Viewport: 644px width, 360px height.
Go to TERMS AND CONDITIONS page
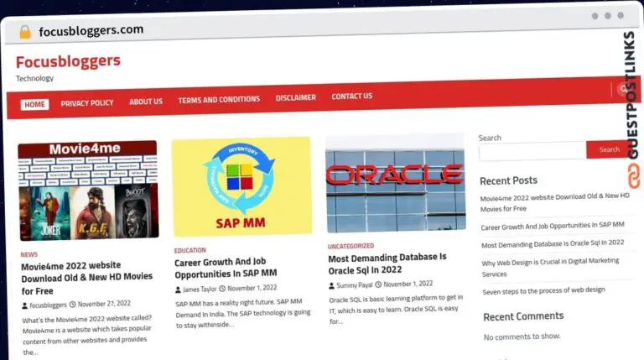tap(219, 100)
